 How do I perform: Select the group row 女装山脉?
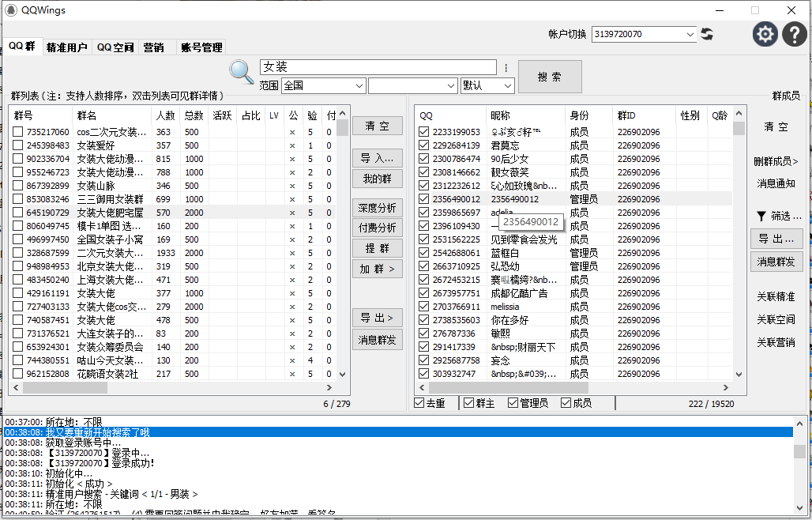[174, 186]
